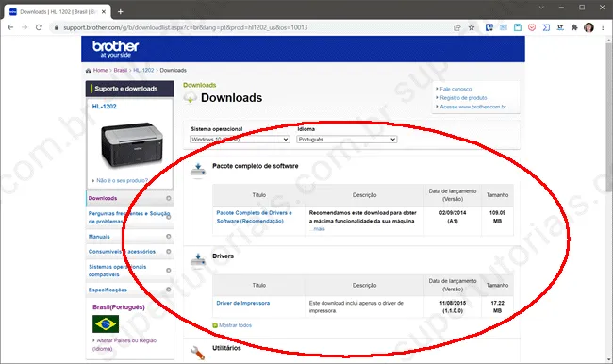613x364 pixels.
Task: Open Pacote Completo de Drivers e Software link
Action: [x=254, y=217]
